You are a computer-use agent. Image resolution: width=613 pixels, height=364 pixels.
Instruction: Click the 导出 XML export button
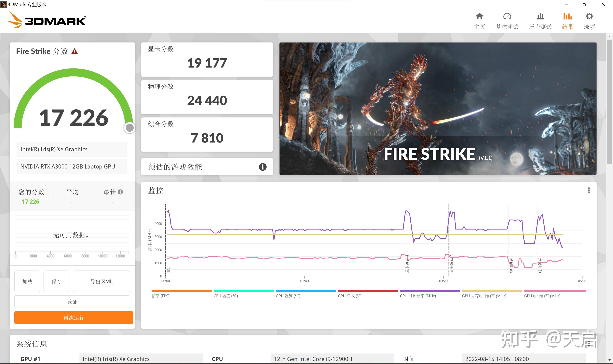(x=101, y=281)
